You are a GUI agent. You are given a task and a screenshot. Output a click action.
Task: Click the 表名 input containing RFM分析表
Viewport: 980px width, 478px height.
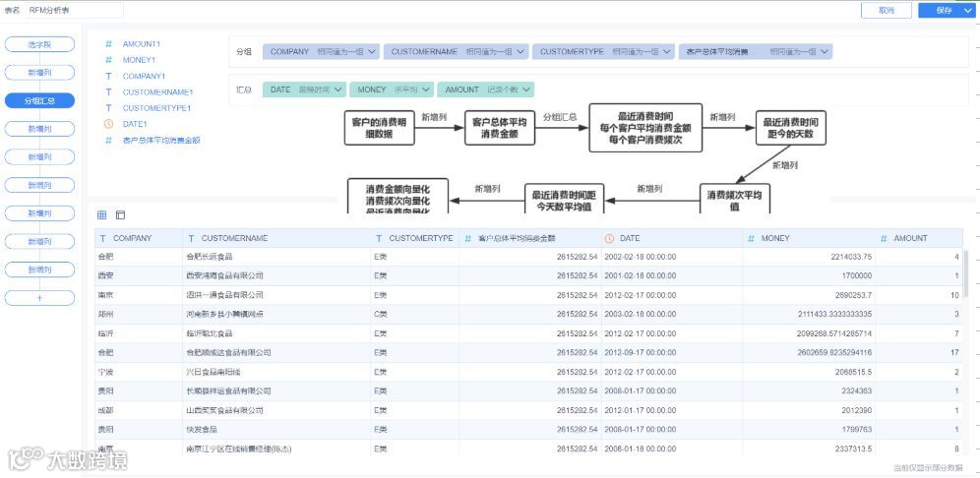pyautogui.click(x=75, y=10)
